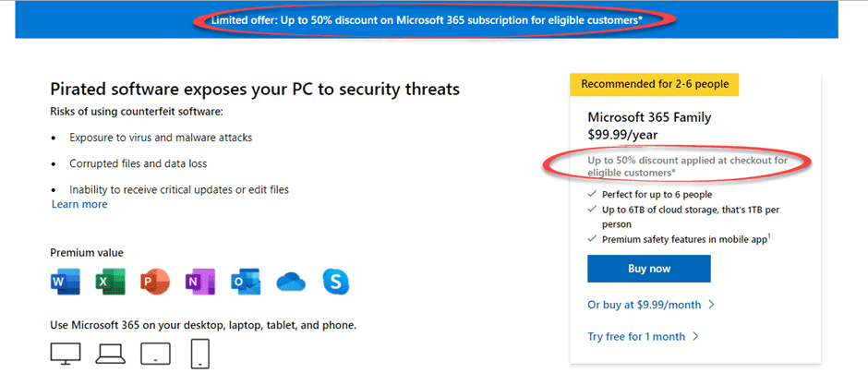Image resolution: width=868 pixels, height=373 pixels.
Task: Click the OneNote app icon
Action: [x=199, y=283]
